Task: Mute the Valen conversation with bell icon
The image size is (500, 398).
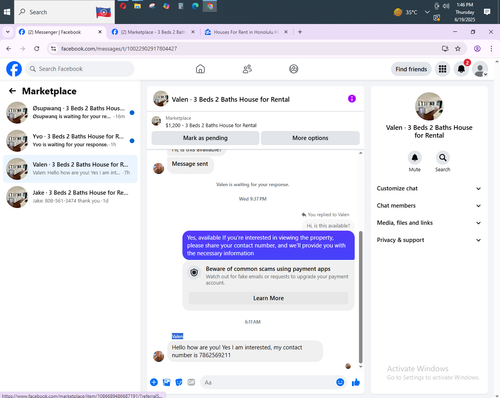Action: [415, 158]
